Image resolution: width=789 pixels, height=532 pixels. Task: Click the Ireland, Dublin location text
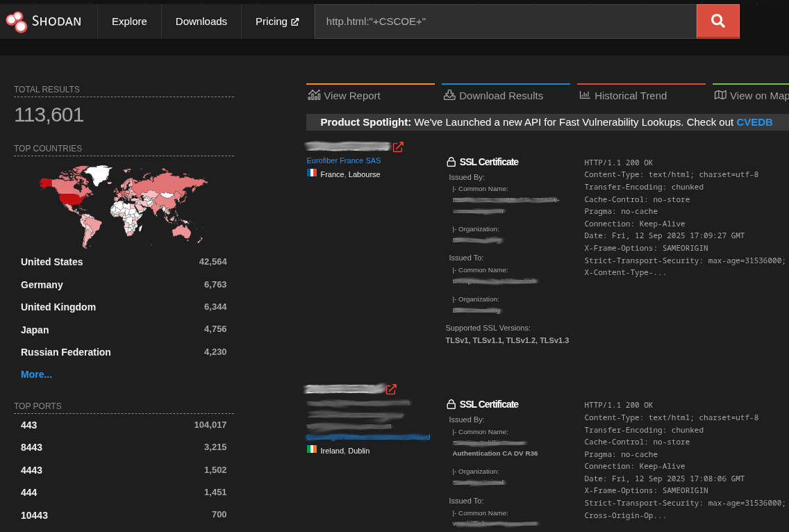click(345, 451)
